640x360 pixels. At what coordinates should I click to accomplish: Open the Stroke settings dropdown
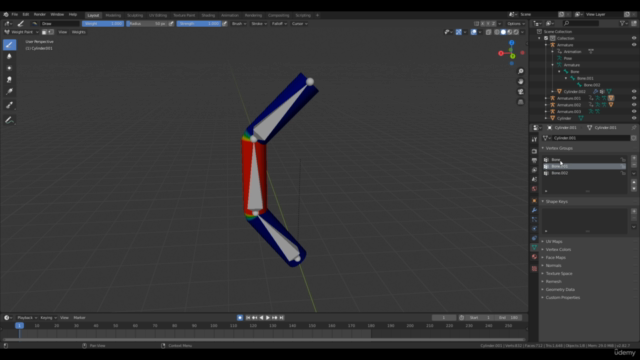point(259,24)
